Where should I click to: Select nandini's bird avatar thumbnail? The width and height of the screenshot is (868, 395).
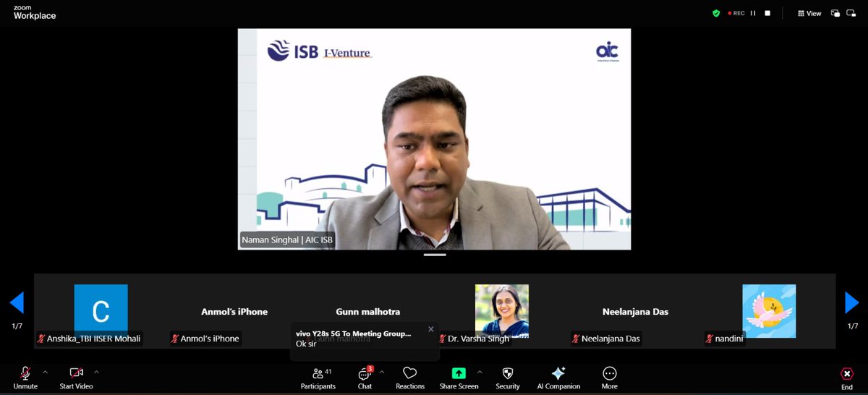coord(769,311)
